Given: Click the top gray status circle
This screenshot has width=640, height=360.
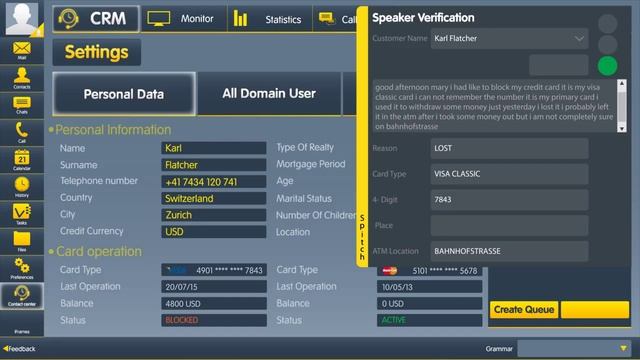Looking at the screenshot, I should [x=607, y=24].
